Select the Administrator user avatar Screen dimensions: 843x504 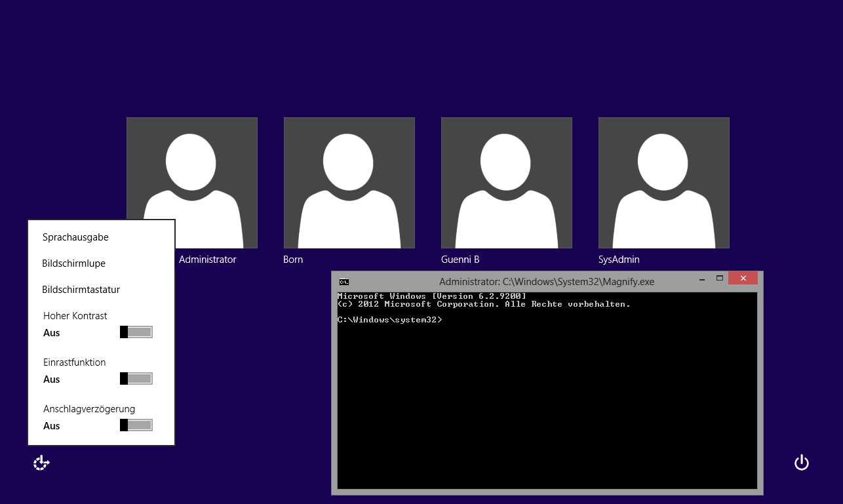point(192,183)
